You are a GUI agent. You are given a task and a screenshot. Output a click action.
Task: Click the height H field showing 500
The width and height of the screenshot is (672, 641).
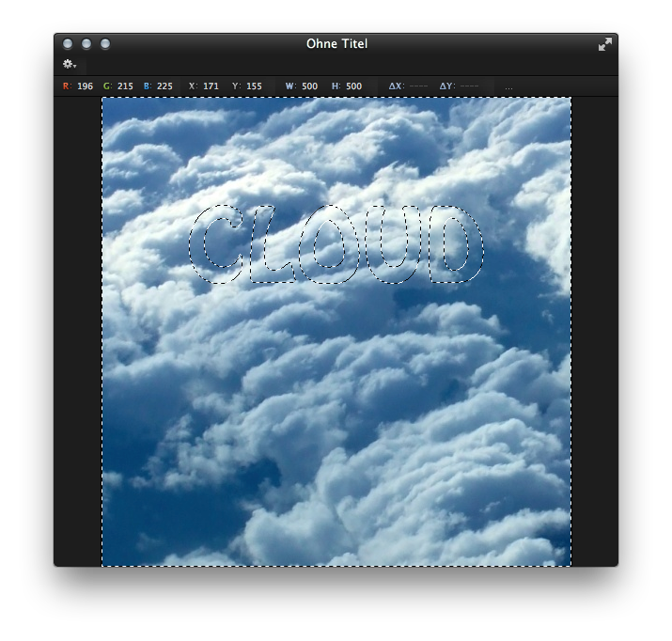pos(353,86)
